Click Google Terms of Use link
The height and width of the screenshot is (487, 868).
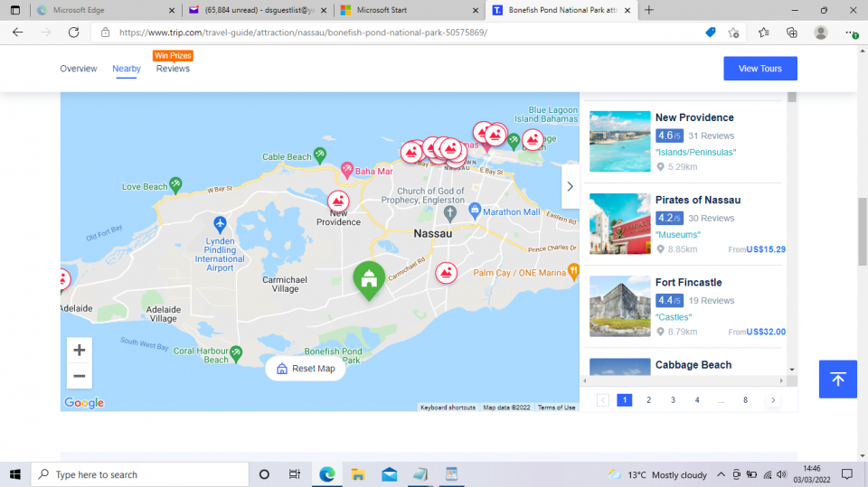(556, 407)
